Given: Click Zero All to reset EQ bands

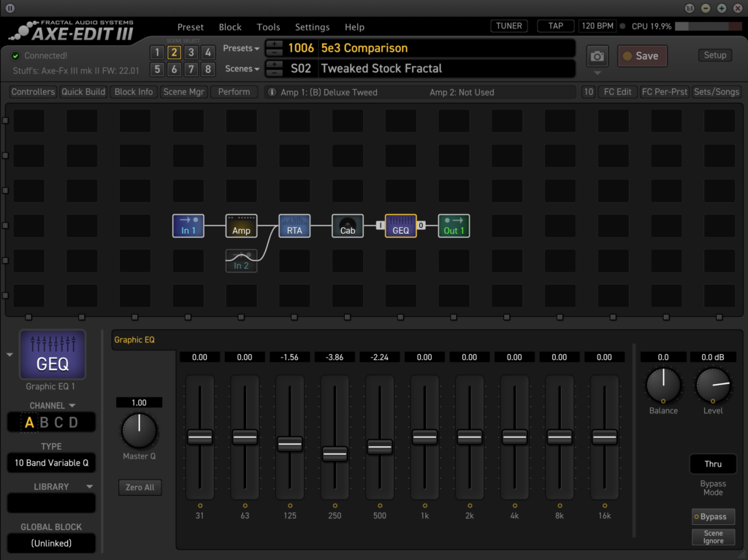Looking at the screenshot, I should coord(140,488).
